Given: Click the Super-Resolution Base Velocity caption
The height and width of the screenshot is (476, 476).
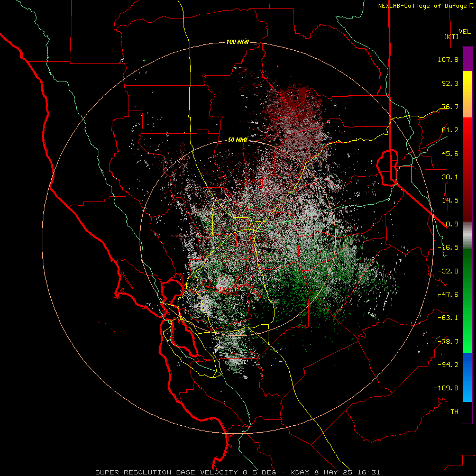Looking at the screenshot, I should (237, 472).
